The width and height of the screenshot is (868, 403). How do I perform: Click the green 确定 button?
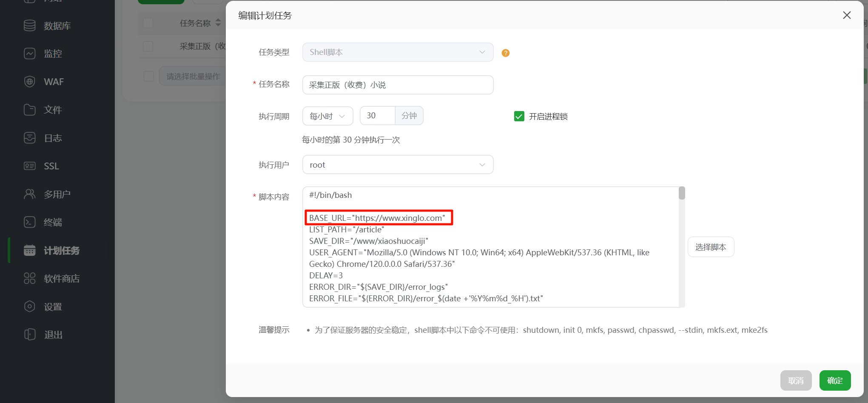[834, 380]
